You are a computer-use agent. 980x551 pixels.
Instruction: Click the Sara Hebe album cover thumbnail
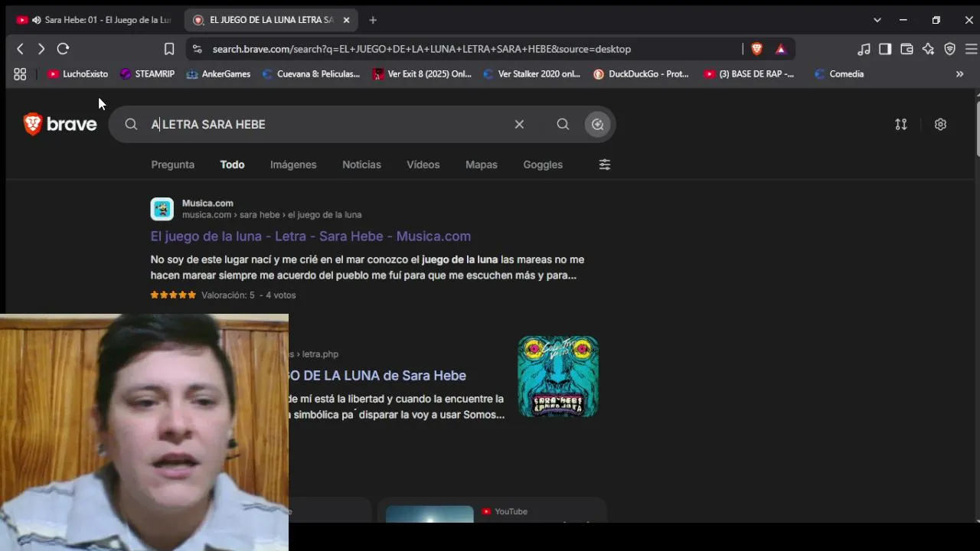[558, 377]
